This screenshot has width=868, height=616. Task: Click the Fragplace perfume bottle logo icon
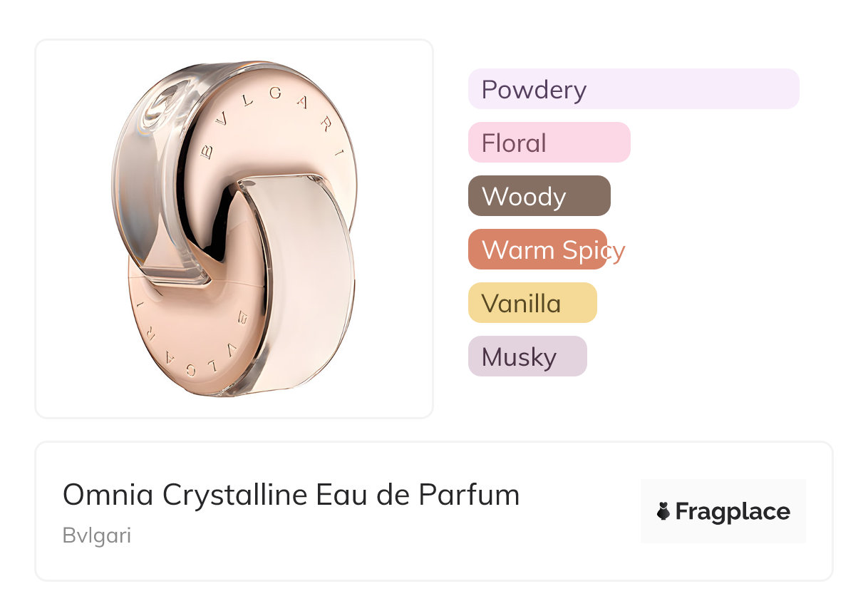[663, 511]
